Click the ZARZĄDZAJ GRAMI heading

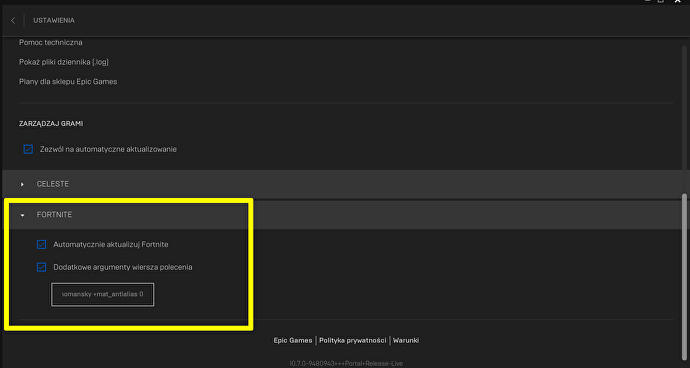coord(51,124)
